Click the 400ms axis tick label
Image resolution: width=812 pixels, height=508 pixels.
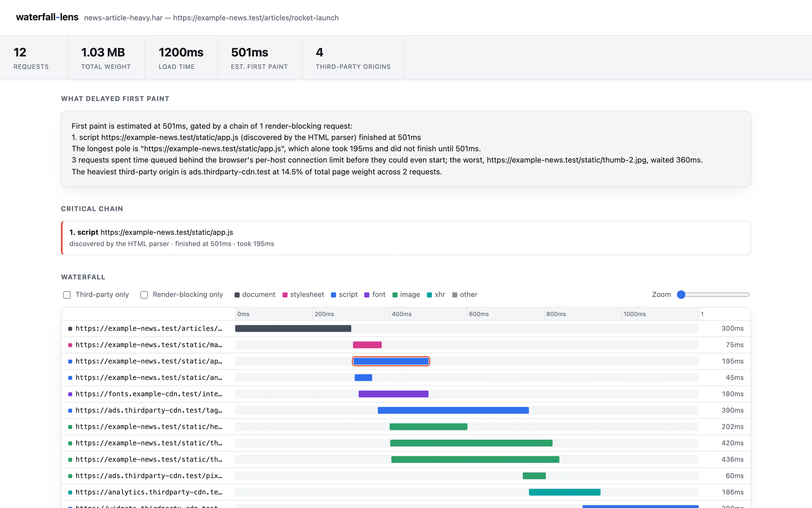pyautogui.click(x=402, y=314)
